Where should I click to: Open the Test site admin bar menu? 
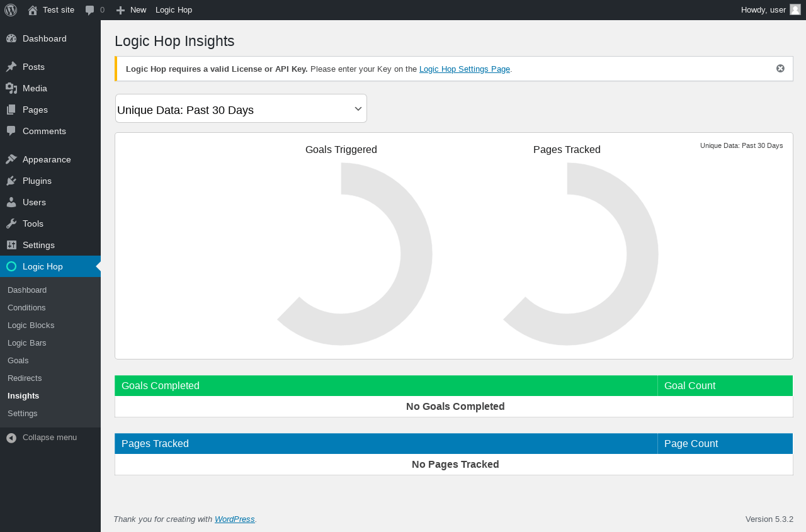pos(51,10)
